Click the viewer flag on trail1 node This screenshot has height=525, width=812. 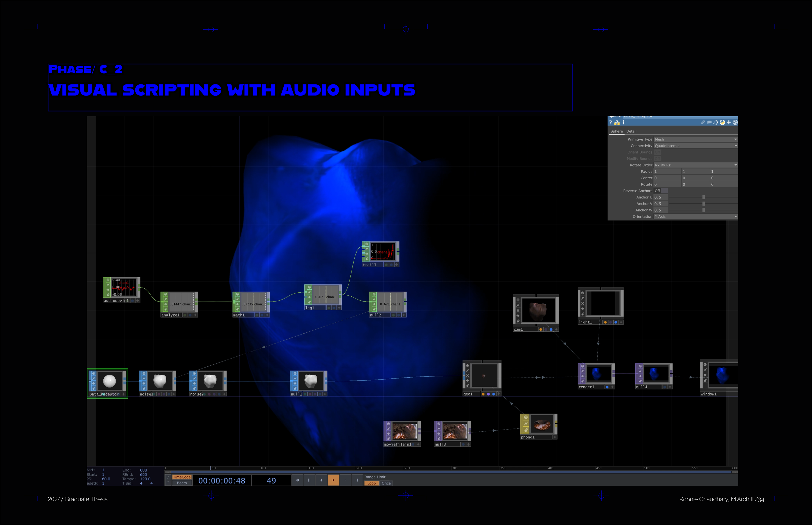coord(367,244)
